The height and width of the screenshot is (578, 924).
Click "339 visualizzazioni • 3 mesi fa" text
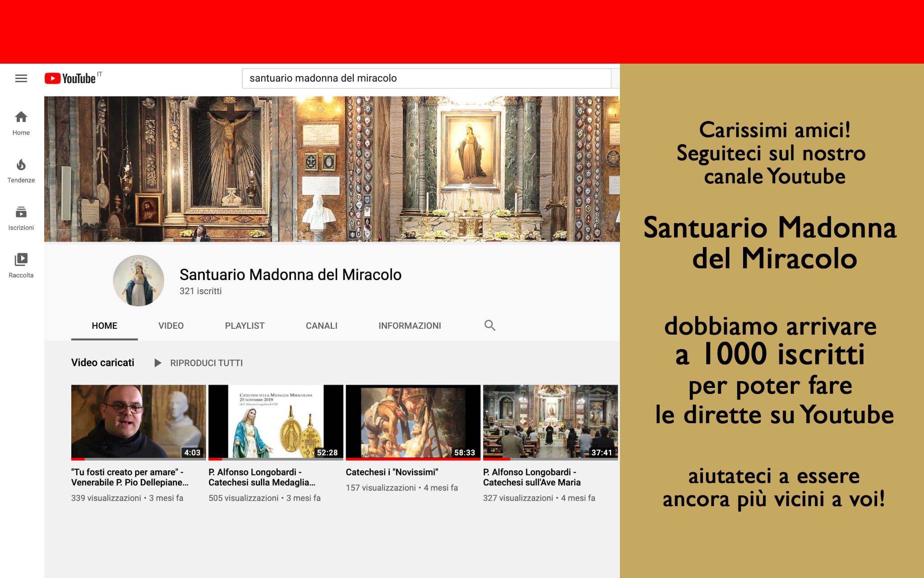(127, 498)
